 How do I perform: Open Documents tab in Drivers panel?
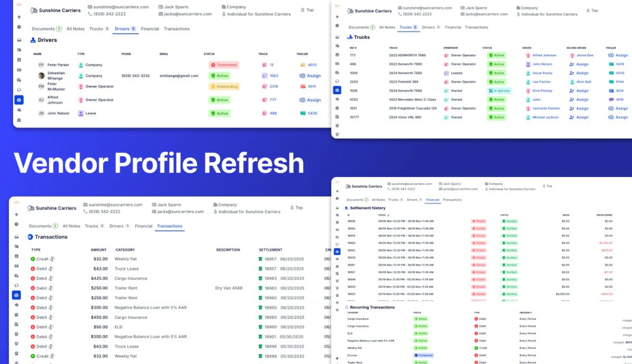[x=47, y=29]
